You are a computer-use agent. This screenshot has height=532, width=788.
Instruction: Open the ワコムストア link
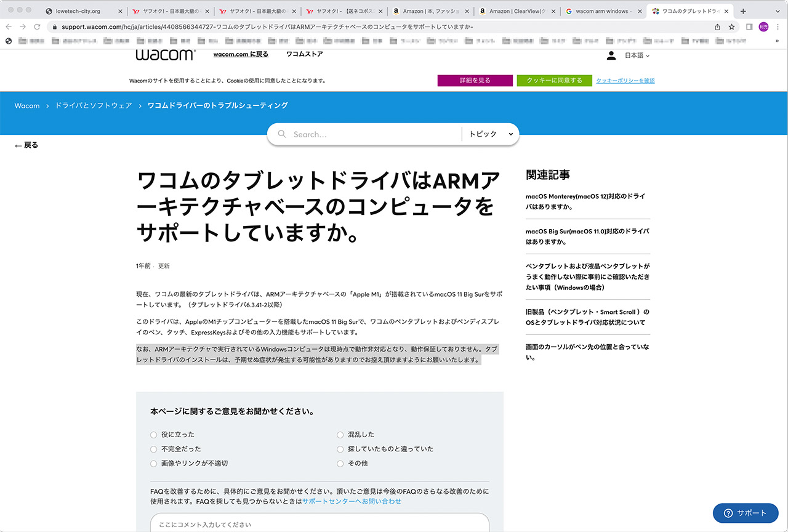point(304,54)
